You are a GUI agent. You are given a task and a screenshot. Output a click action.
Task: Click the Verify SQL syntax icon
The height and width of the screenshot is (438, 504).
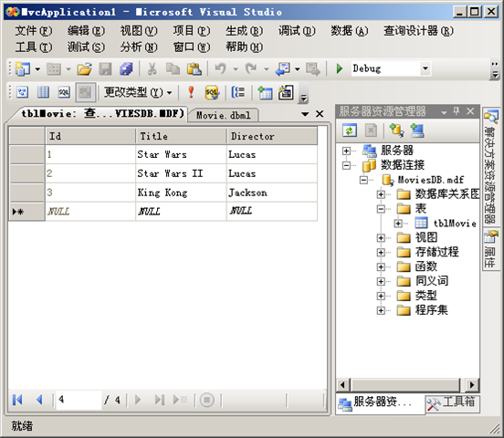[212, 92]
